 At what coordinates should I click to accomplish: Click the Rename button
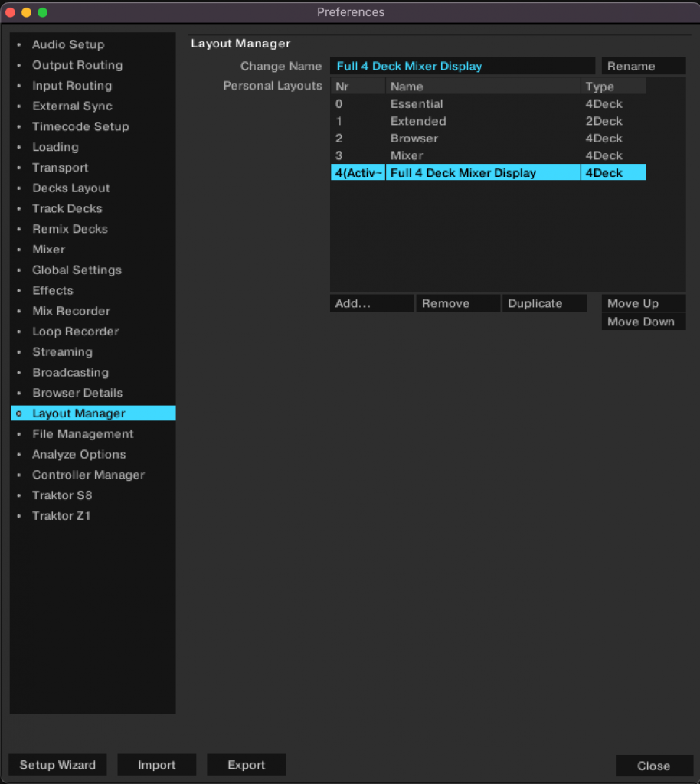point(643,66)
